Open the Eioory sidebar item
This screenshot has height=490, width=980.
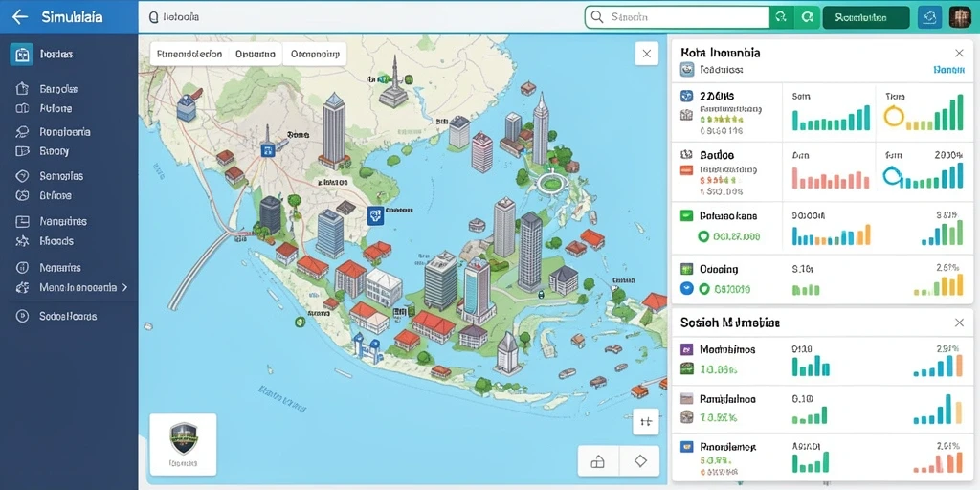(42, 150)
